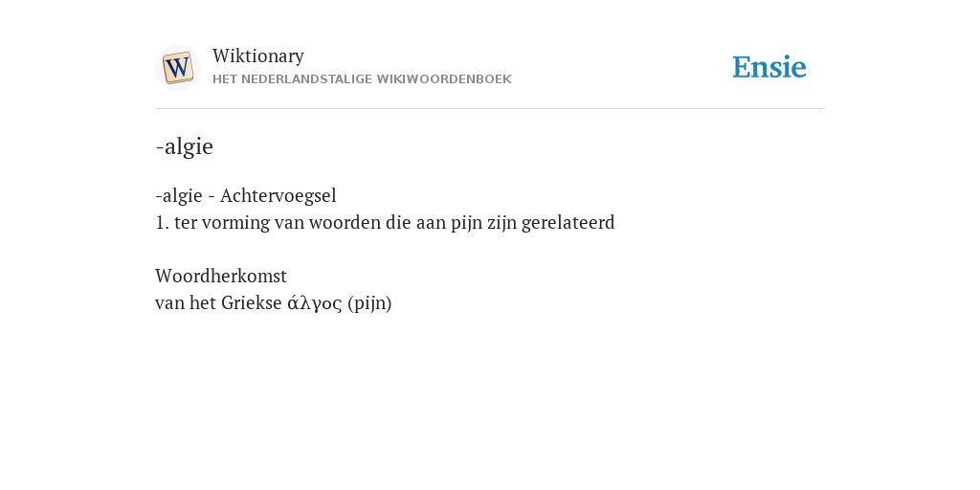The height and width of the screenshot is (490, 980).
Task: Click the horizontal divider under the header
Action: point(490,109)
